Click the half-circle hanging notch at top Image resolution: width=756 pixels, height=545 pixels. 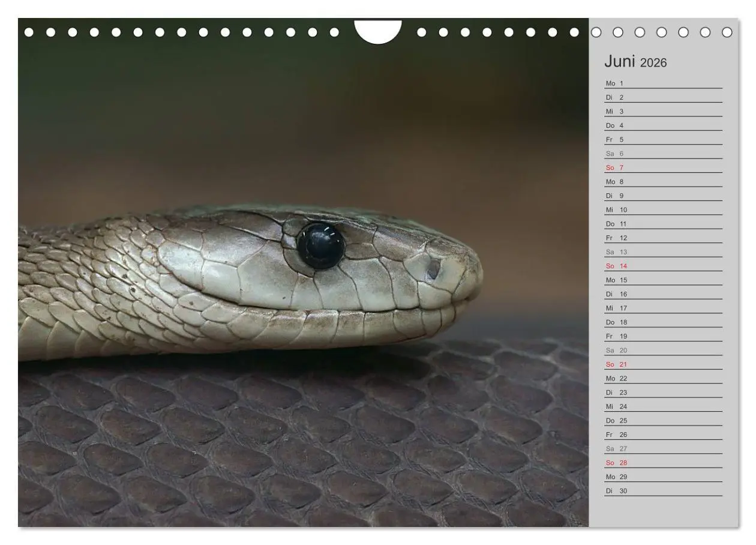378,31
